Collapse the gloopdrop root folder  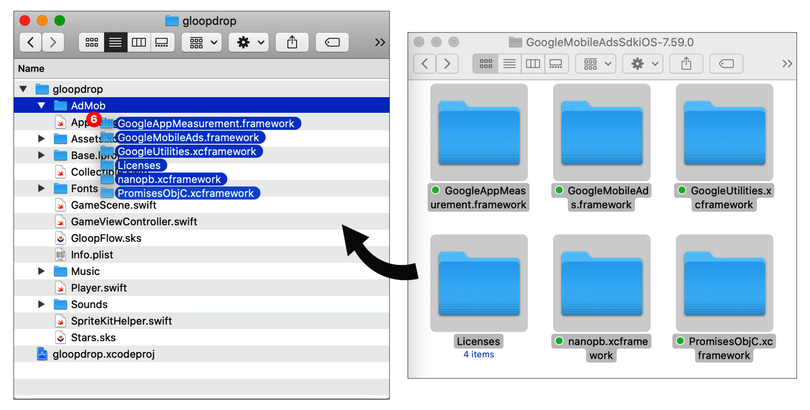click(23, 89)
